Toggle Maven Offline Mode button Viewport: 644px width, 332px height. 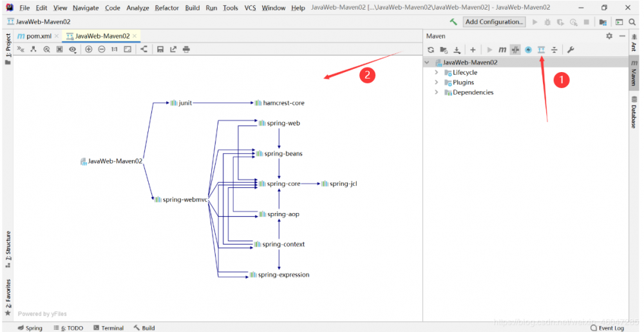(x=515, y=50)
